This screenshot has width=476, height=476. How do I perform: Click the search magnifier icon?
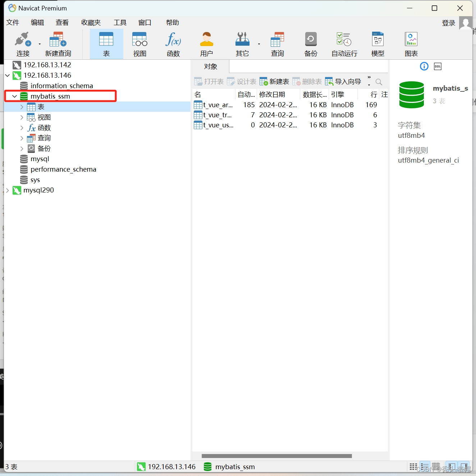(379, 82)
